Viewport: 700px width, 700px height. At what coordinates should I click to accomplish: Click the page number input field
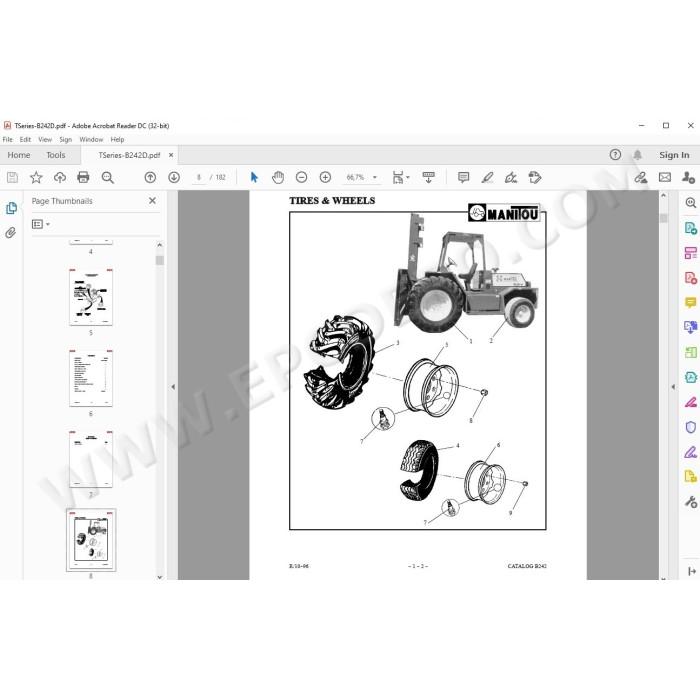[199, 177]
